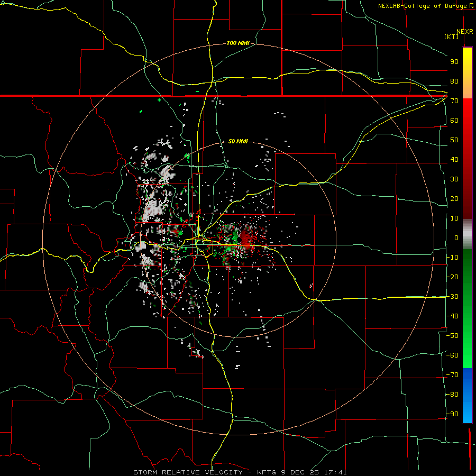Click the positive 50 scale value
Viewport: 476px width, 476px height.
tap(454, 140)
